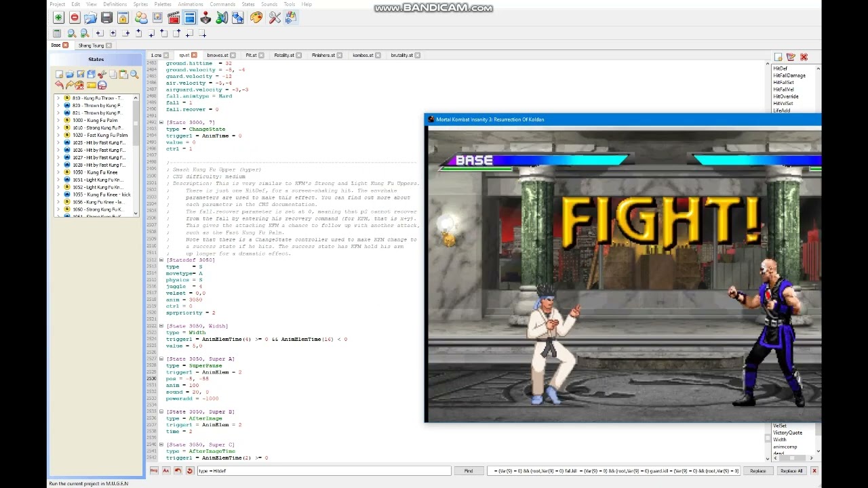The image size is (868, 488).
Task: Open the Help menu
Action: 307,4
